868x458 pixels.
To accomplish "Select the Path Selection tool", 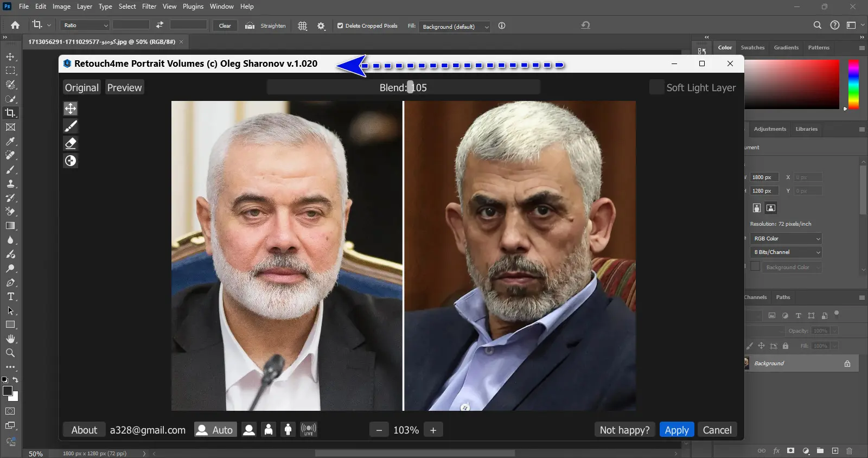I will pos(10,310).
